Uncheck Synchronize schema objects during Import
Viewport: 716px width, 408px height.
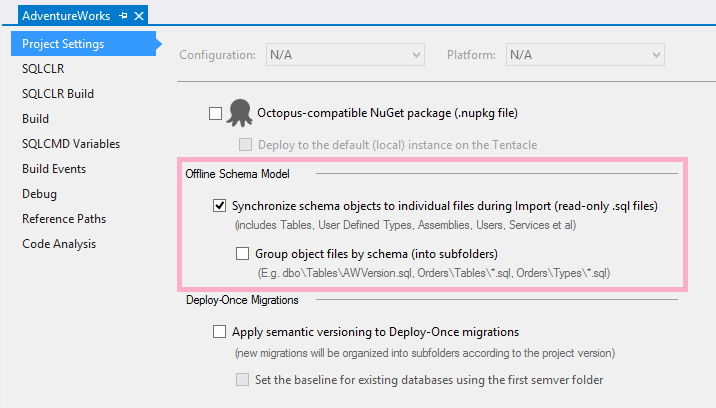pos(220,206)
